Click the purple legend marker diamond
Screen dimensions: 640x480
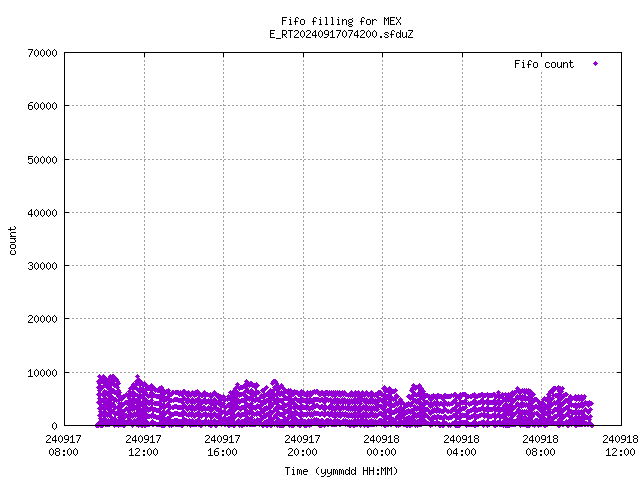pyautogui.click(x=596, y=64)
